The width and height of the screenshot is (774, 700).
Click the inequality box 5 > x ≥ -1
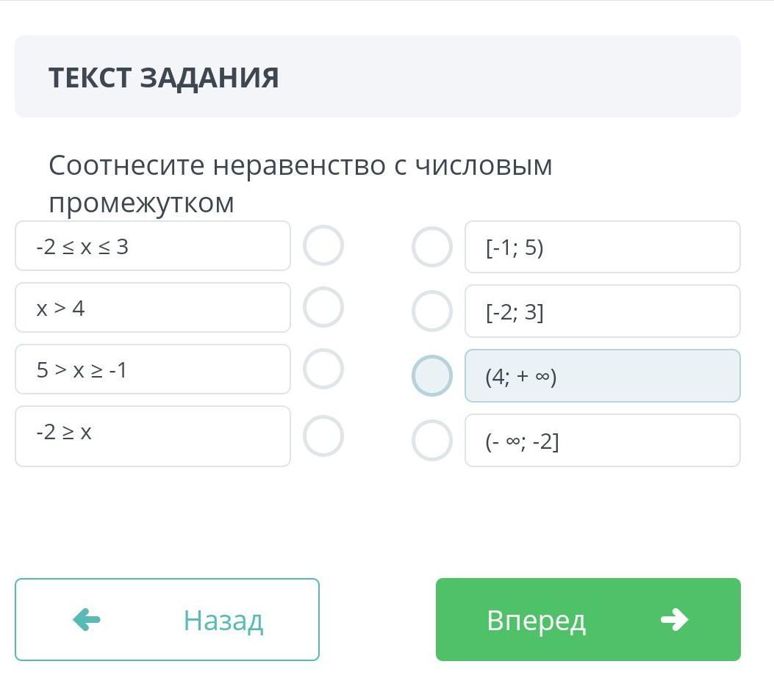point(153,369)
